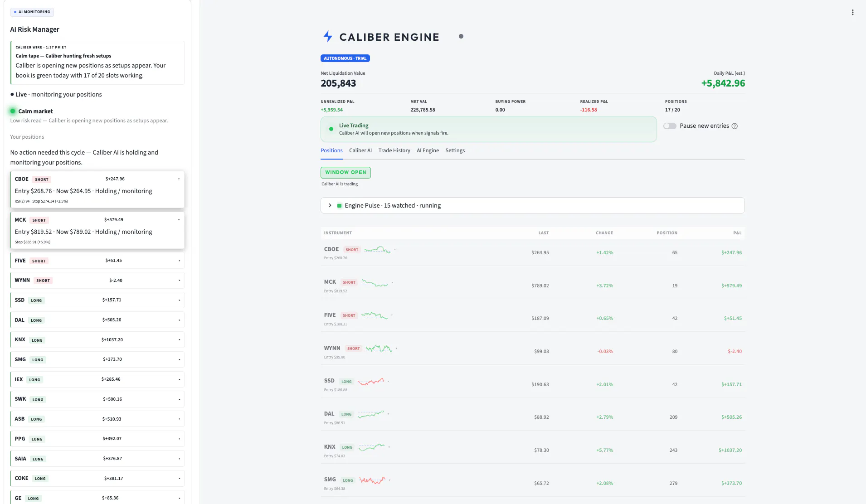Click the DAL sparkline chart in the table
The image size is (866, 504).
click(371, 414)
